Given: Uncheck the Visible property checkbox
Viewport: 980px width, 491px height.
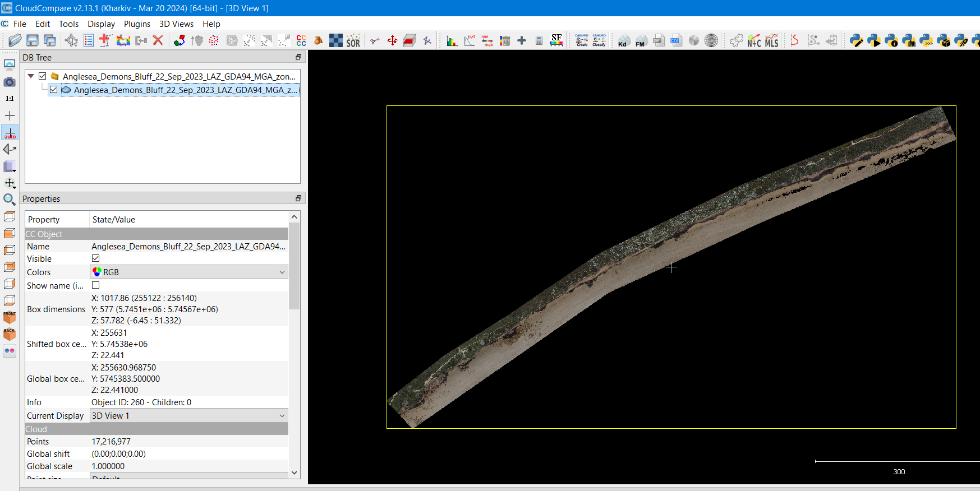Looking at the screenshot, I should click(x=96, y=258).
